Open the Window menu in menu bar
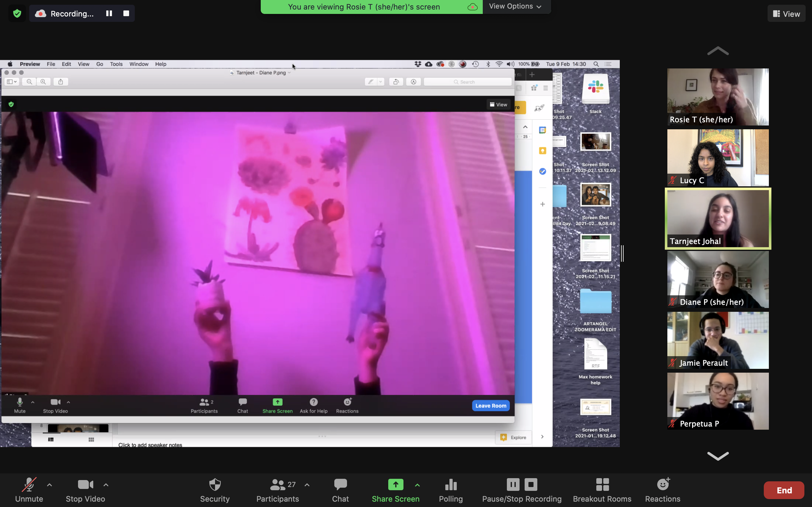 point(139,64)
